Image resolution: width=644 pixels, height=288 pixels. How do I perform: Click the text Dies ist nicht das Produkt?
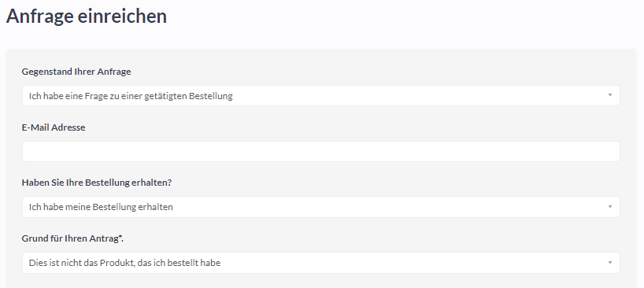click(x=81, y=263)
